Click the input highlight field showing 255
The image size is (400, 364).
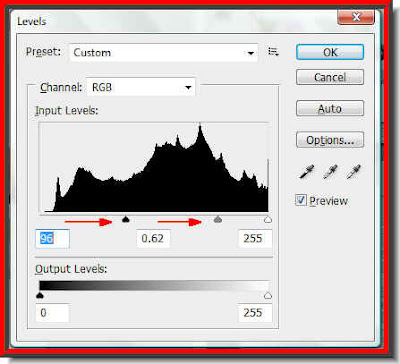(x=255, y=238)
